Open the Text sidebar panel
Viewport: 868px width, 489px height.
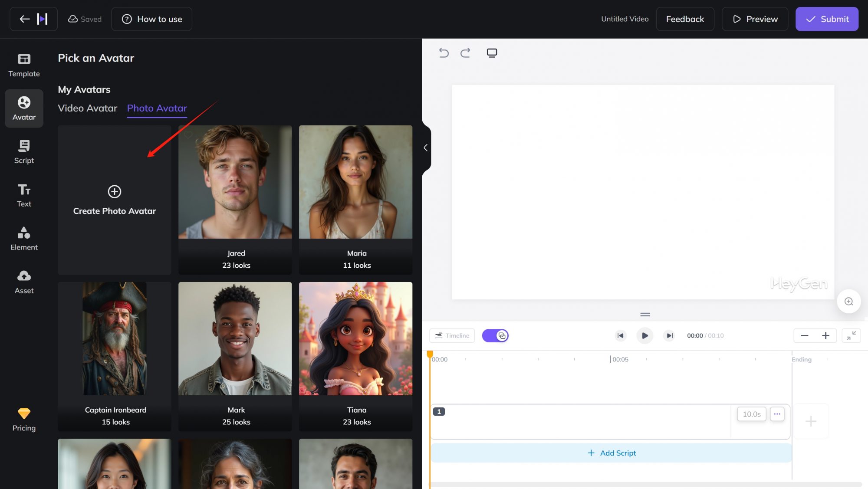click(x=24, y=195)
